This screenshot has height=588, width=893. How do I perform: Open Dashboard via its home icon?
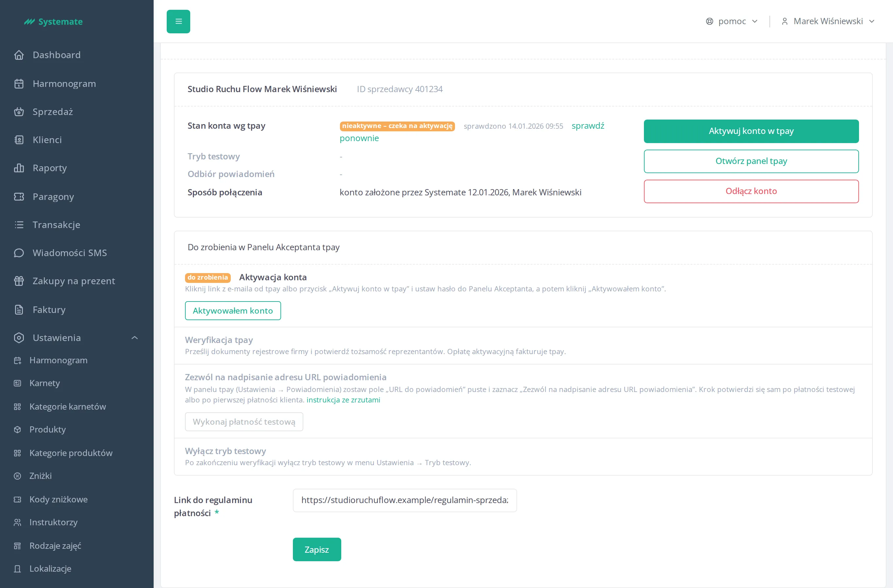[19, 55]
